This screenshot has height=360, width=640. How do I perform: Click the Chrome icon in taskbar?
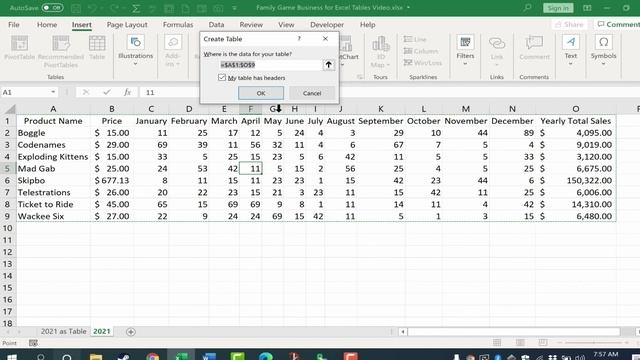(153, 356)
